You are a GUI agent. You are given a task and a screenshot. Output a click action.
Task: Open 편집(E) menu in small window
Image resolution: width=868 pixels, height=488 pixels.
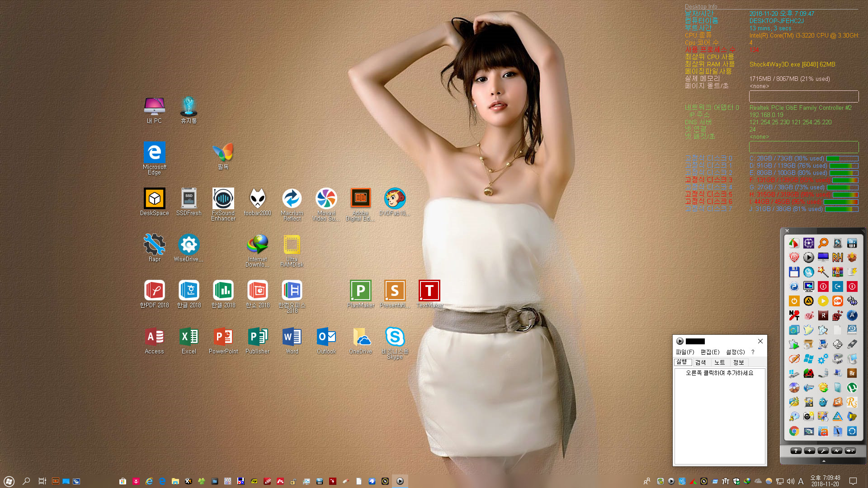pyautogui.click(x=710, y=352)
